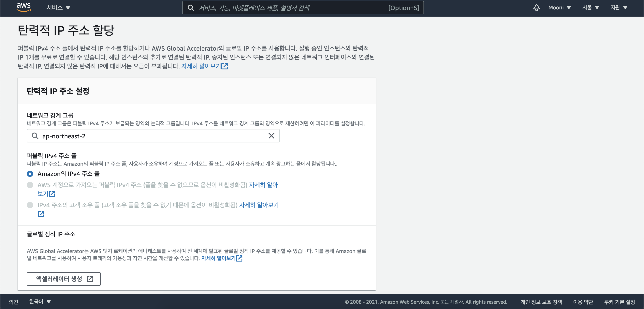Select Amazon의 IPv4 주소 풀 radio option
Screen dimensions: 644x309
[30, 174]
